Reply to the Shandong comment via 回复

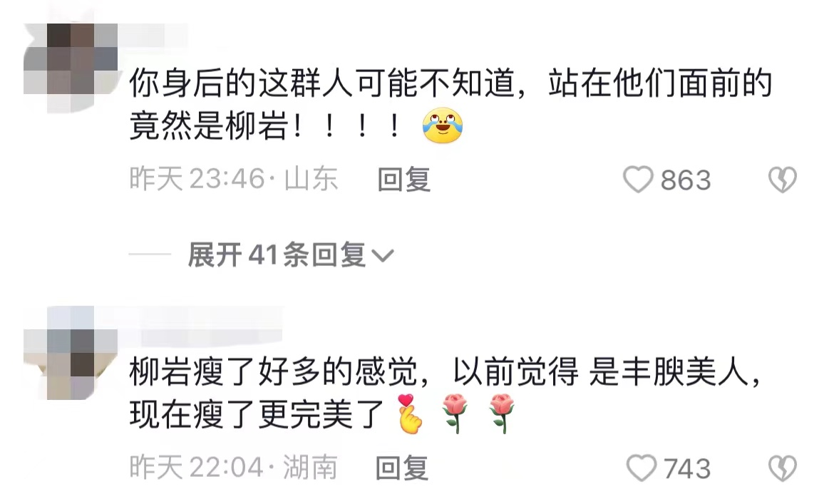click(x=403, y=179)
